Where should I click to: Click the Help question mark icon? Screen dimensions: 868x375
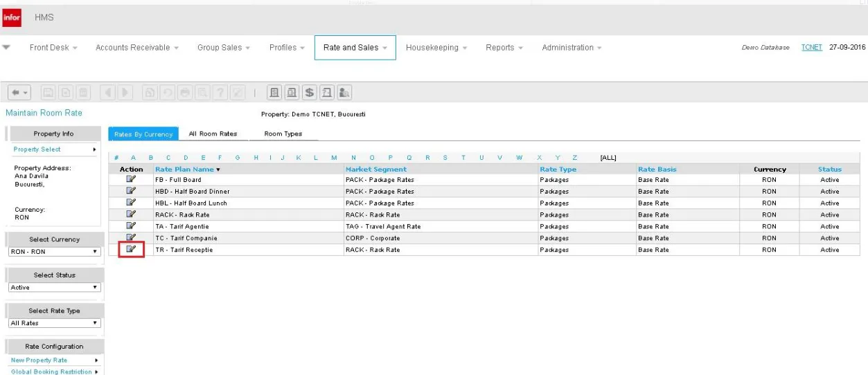(x=220, y=92)
